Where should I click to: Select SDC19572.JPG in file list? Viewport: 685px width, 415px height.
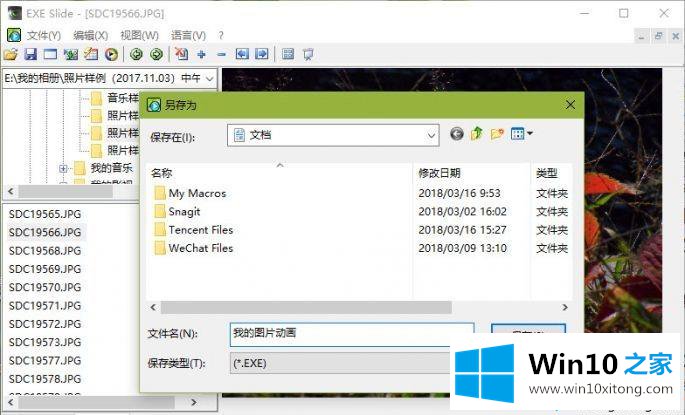[45, 324]
